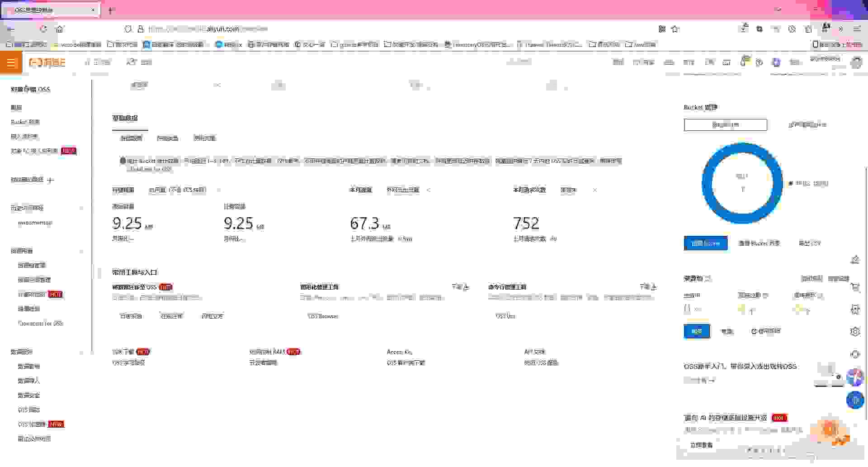Open the account avatar menu
This screenshot has height=467, width=868.
click(x=856, y=62)
